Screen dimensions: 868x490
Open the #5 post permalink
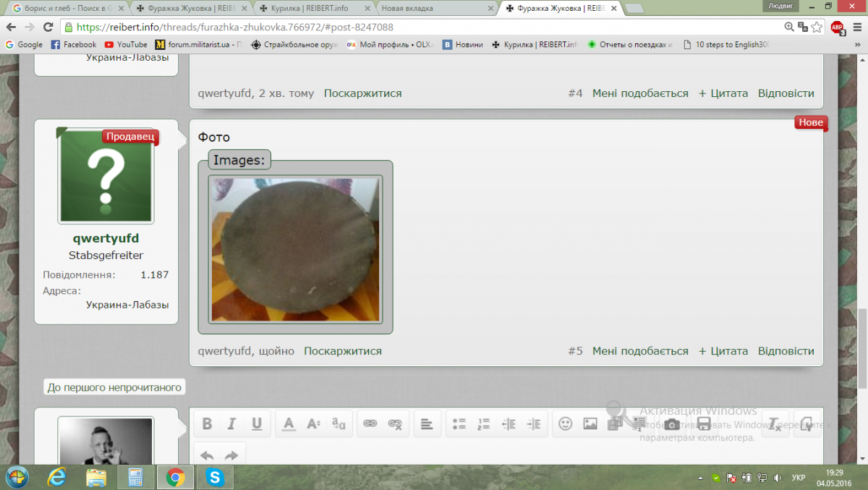[x=575, y=351]
